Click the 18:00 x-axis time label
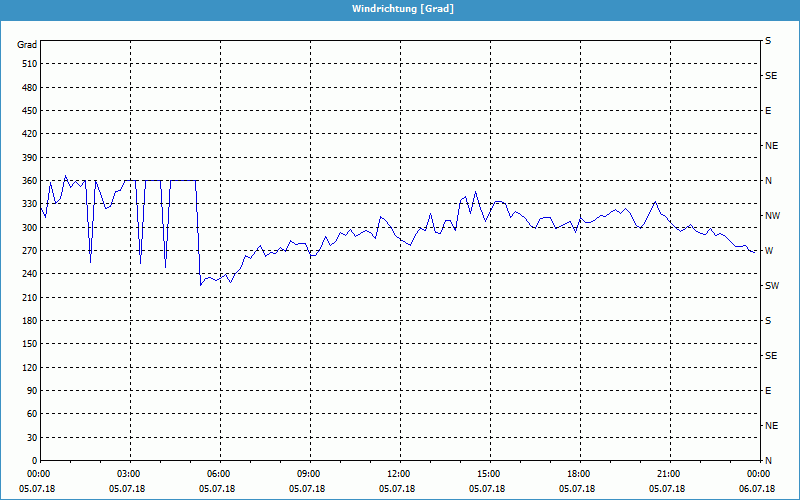The height and width of the screenshot is (500, 800). pos(578,474)
